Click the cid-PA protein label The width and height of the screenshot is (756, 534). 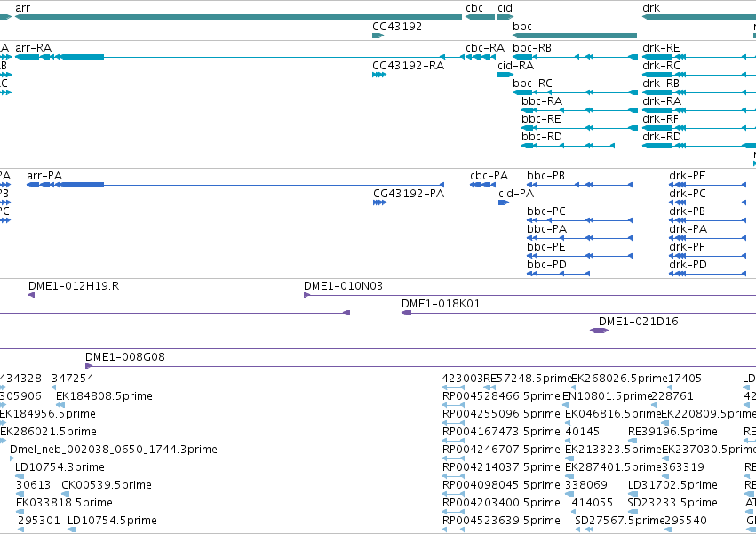516,194
